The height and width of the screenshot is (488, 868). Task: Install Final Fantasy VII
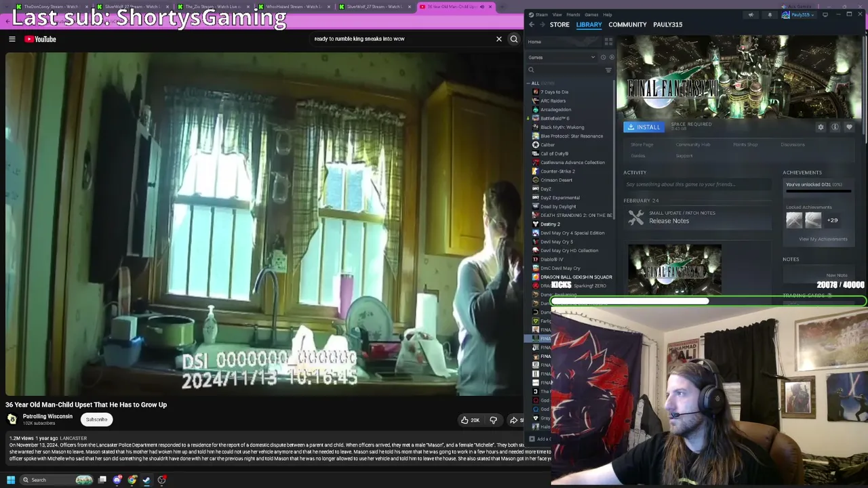coord(644,127)
